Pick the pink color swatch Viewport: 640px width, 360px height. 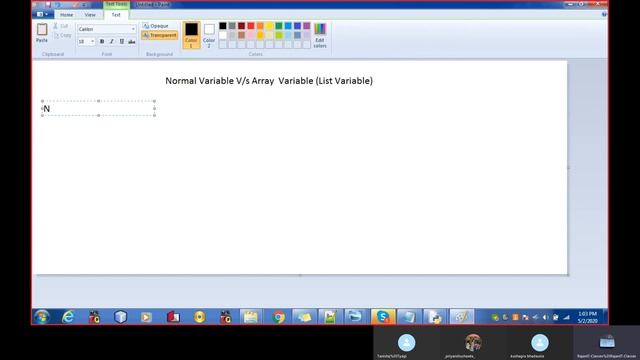pyautogui.click(x=251, y=35)
